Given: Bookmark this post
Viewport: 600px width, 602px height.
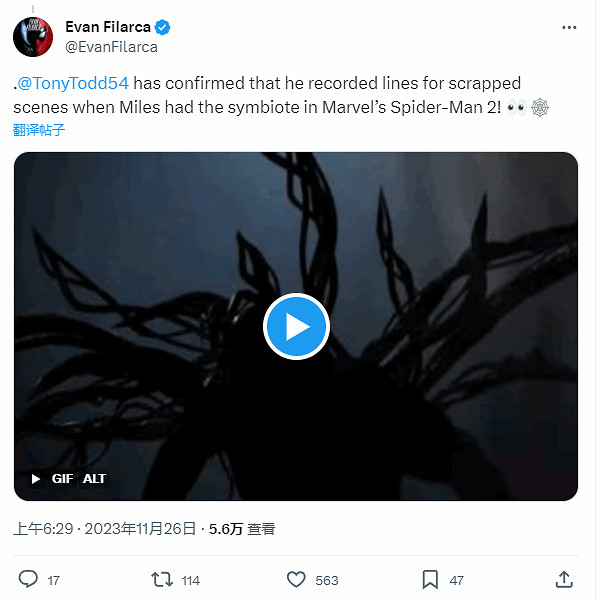Looking at the screenshot, I should coord(430,579).
